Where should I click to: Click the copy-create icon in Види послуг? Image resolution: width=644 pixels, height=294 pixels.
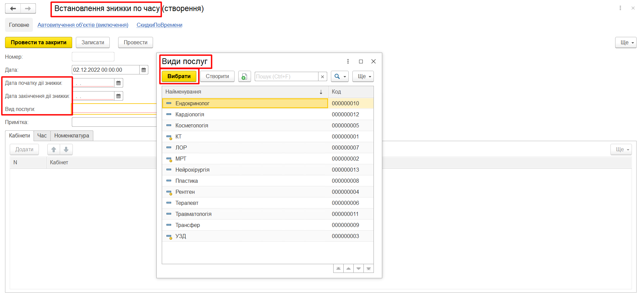pos(244,76)
